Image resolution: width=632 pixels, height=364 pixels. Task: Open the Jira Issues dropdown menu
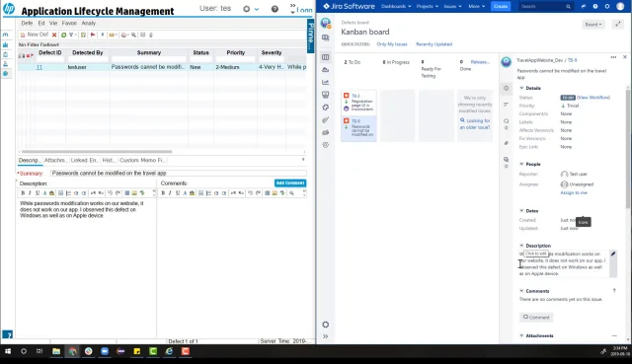pos(452,7)
